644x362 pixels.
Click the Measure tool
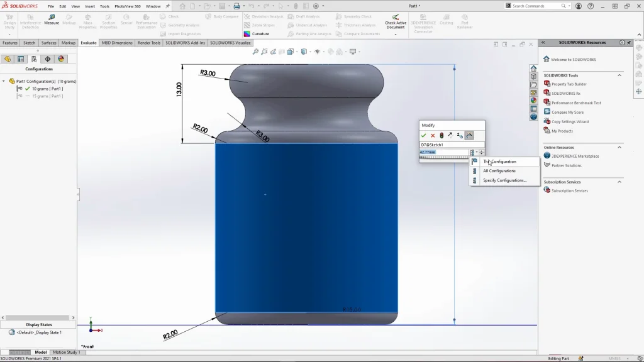point(51,19)
